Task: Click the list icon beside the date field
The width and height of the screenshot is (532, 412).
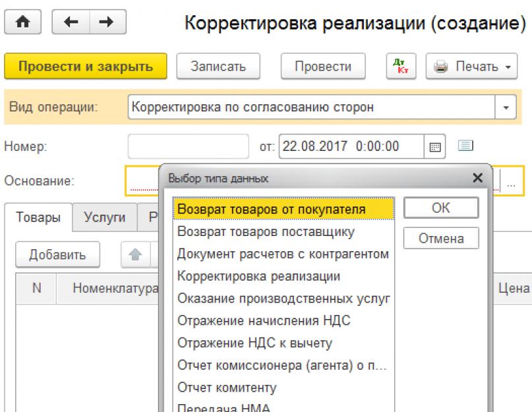Action: [x=465, y=145]
